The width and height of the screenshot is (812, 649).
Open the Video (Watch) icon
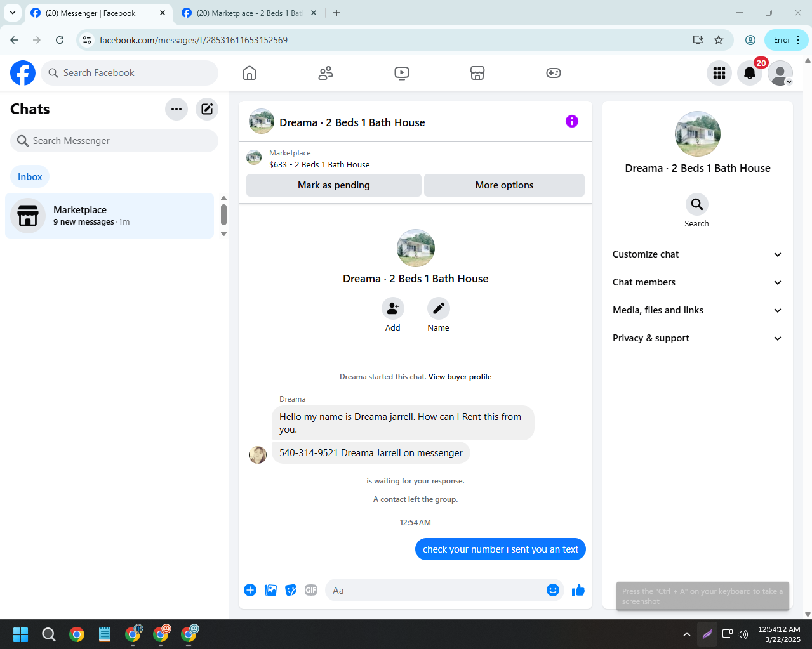click(402, 73)
